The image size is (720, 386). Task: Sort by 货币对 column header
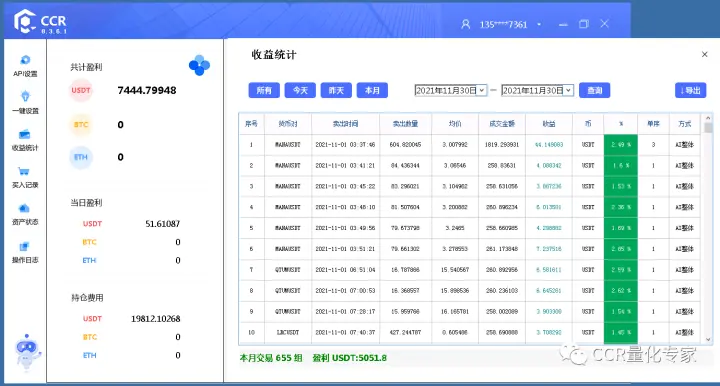288,123
